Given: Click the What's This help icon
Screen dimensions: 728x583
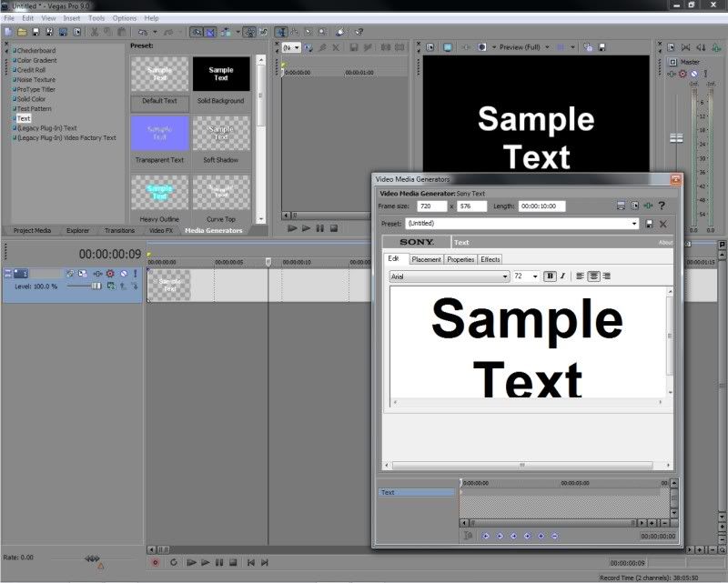Looking at the screenshot, I should point(359,32).
